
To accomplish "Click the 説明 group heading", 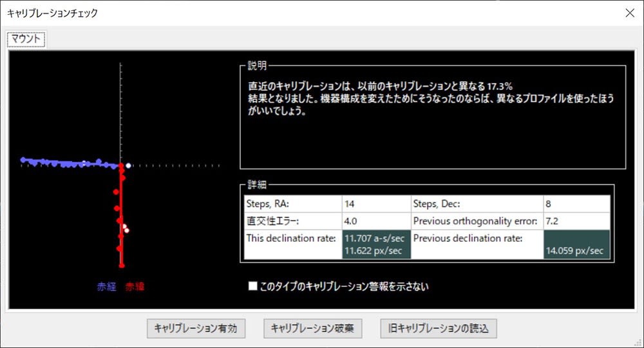I will [x=257, y=66].
